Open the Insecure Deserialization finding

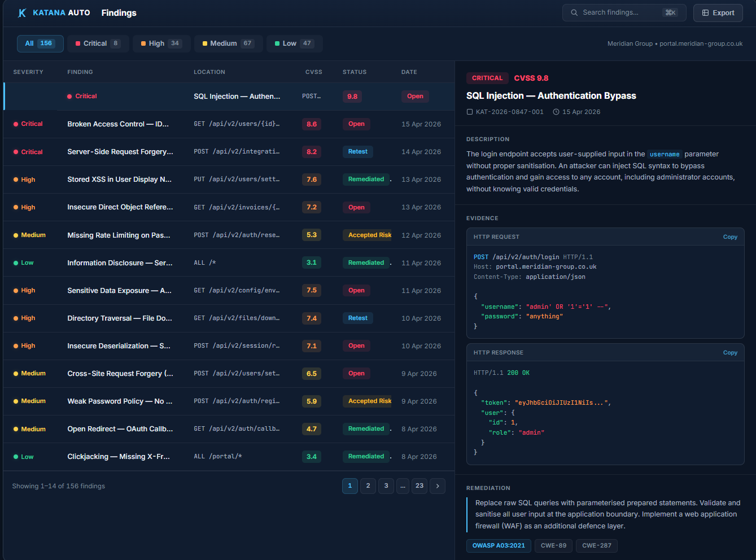tap(229, 346)
